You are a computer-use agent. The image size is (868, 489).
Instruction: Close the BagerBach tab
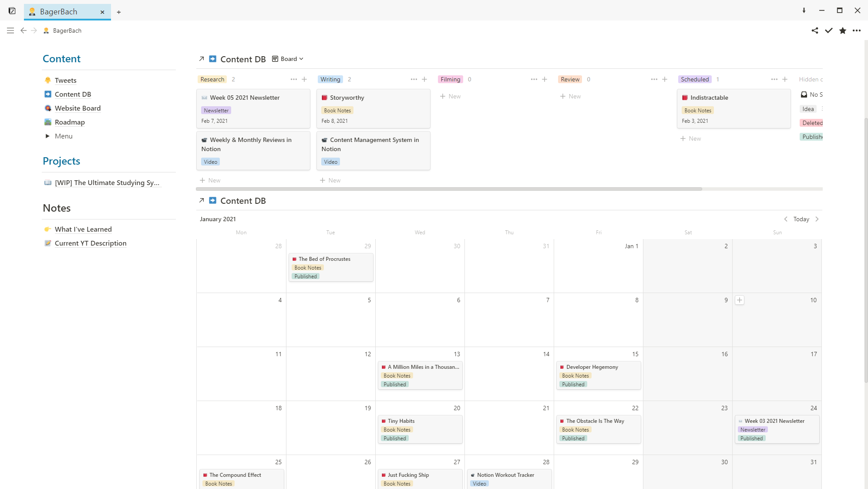click(102, 12)
